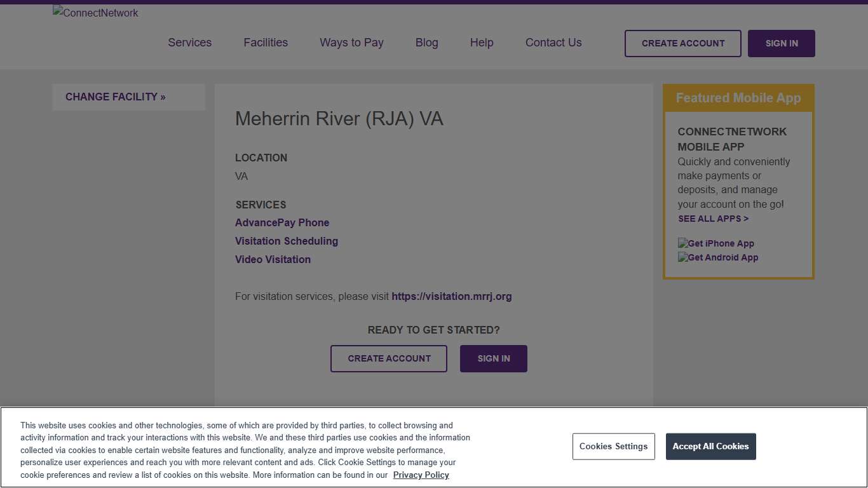Open the Visitation Scheduling service
This screenshot has width=868, height=488.
click(x=287, y=241)
